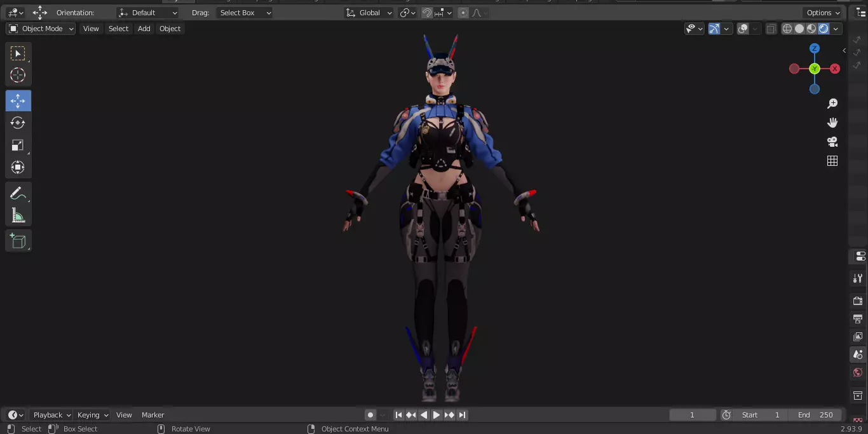Open the Scene properties tab
868x434 pixels.
point(858,355)
